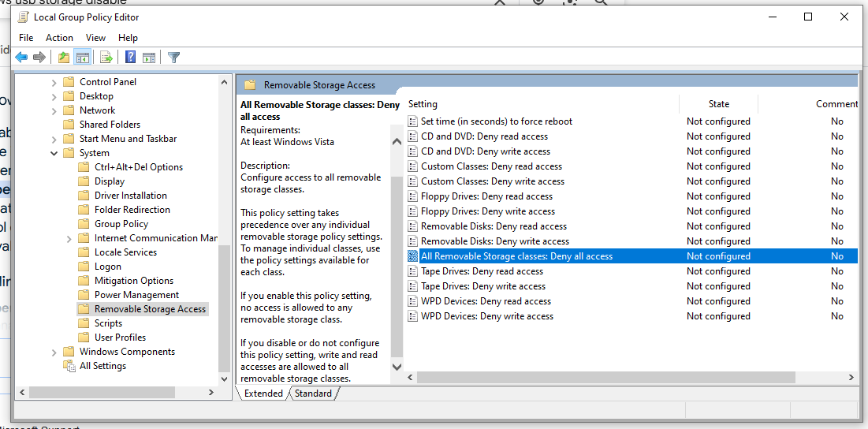Select the Shared Folders tree item
The width and height of the screenshot is (868, 429).
110,125
